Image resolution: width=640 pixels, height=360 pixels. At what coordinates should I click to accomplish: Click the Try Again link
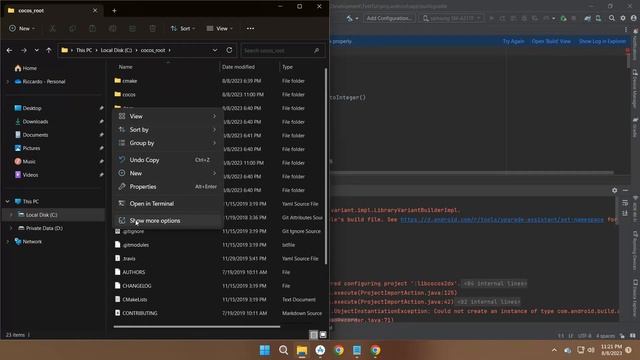513,41
